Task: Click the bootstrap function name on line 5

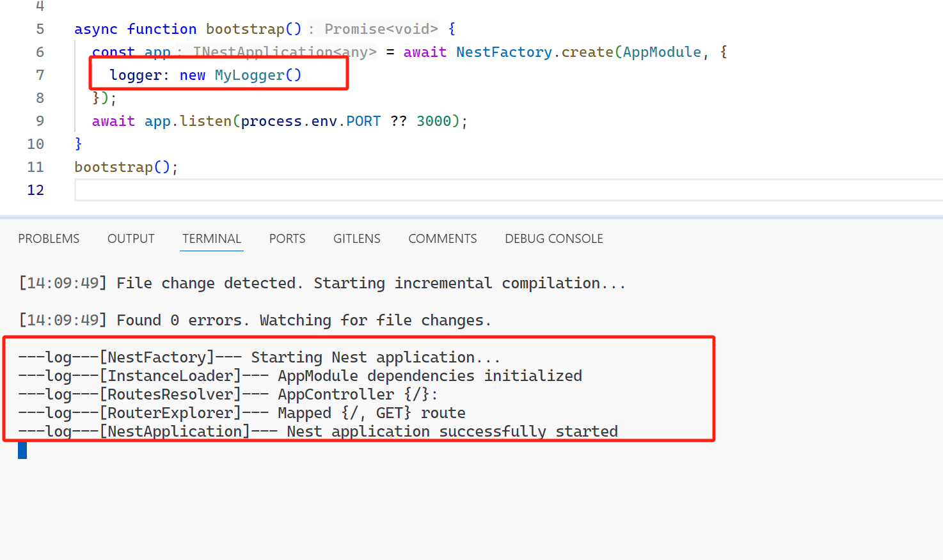Action: coord(245,29)
